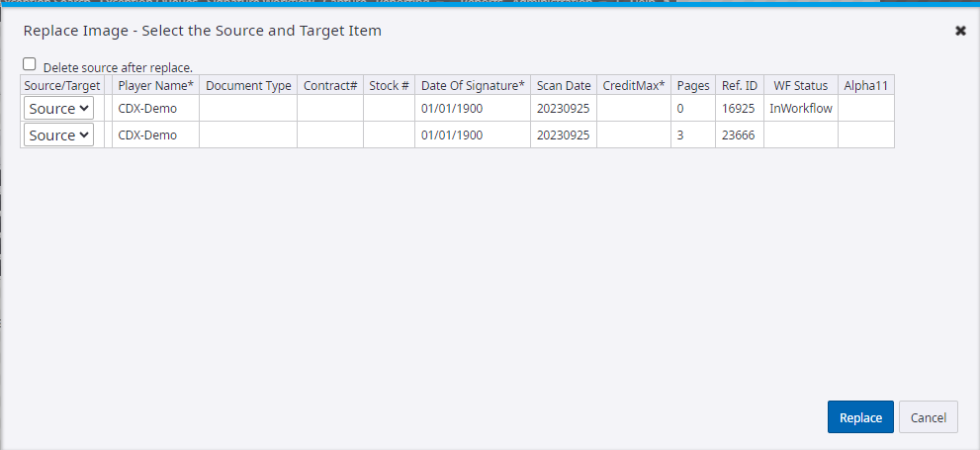Enable Delete source after replace checkbox

click(30, 64)
